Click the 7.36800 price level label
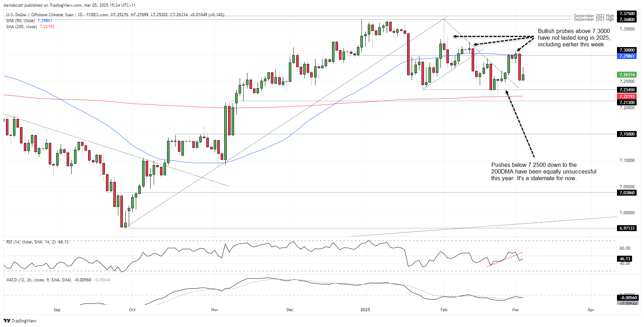The image size is (644, 327). point(627,19)
